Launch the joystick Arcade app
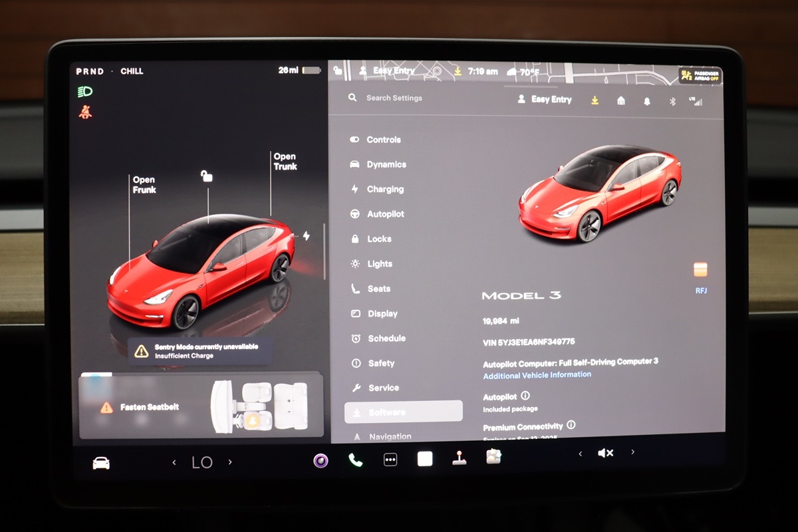 (459, 458)
